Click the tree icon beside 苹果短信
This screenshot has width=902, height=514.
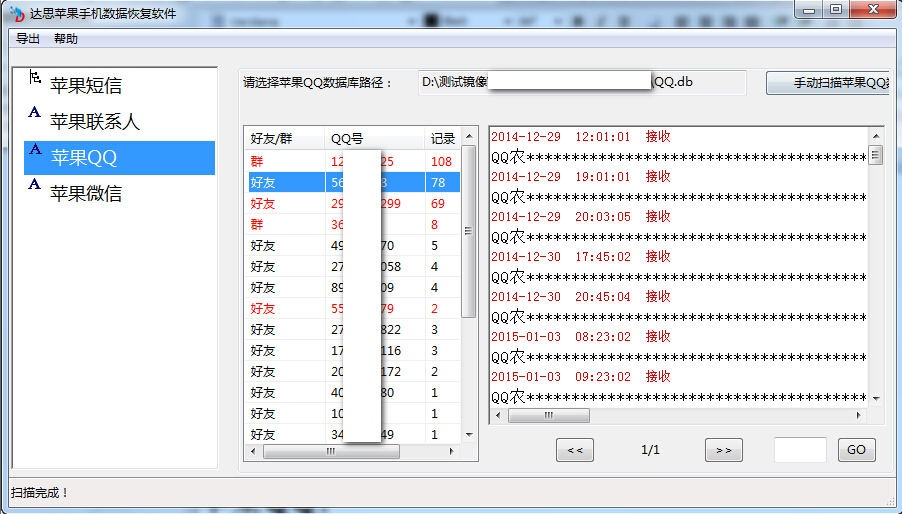(x=35, y=77)
